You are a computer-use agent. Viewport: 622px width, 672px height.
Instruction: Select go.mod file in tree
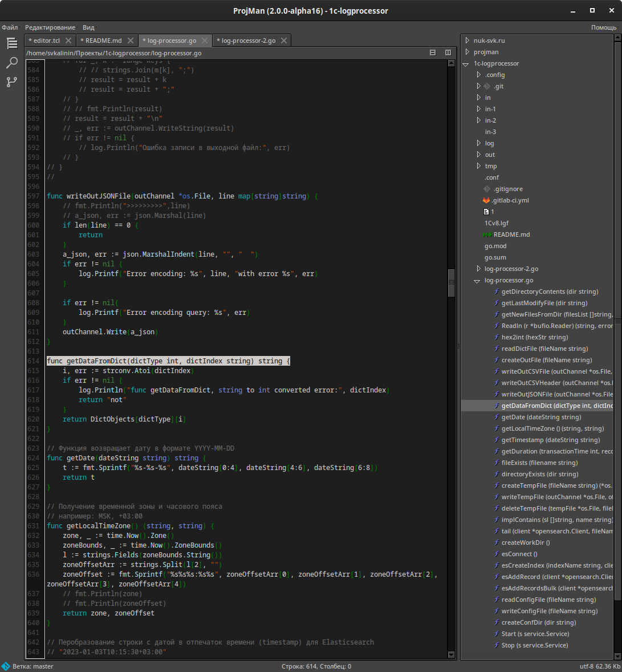(x=495, y=246)
